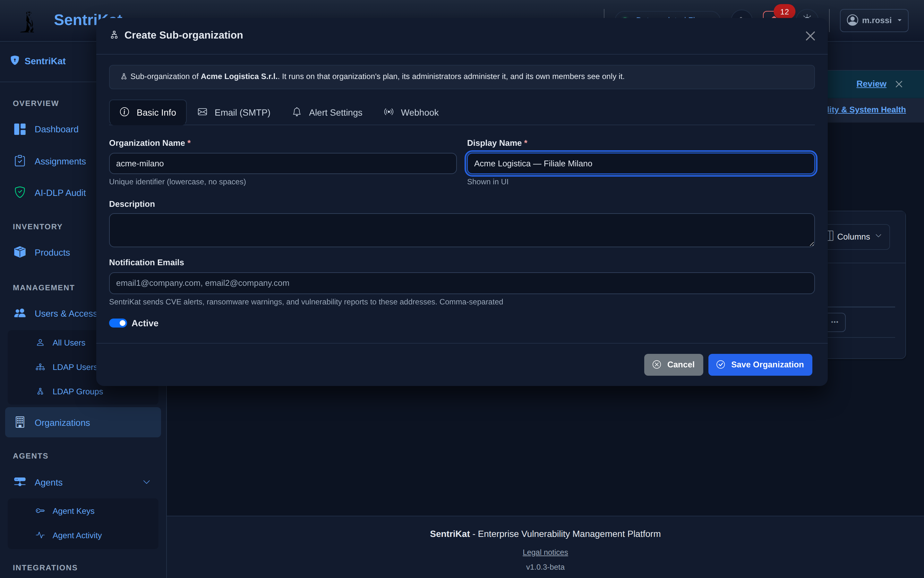
Task: Click Save Organization
Action: pos(760,365)
